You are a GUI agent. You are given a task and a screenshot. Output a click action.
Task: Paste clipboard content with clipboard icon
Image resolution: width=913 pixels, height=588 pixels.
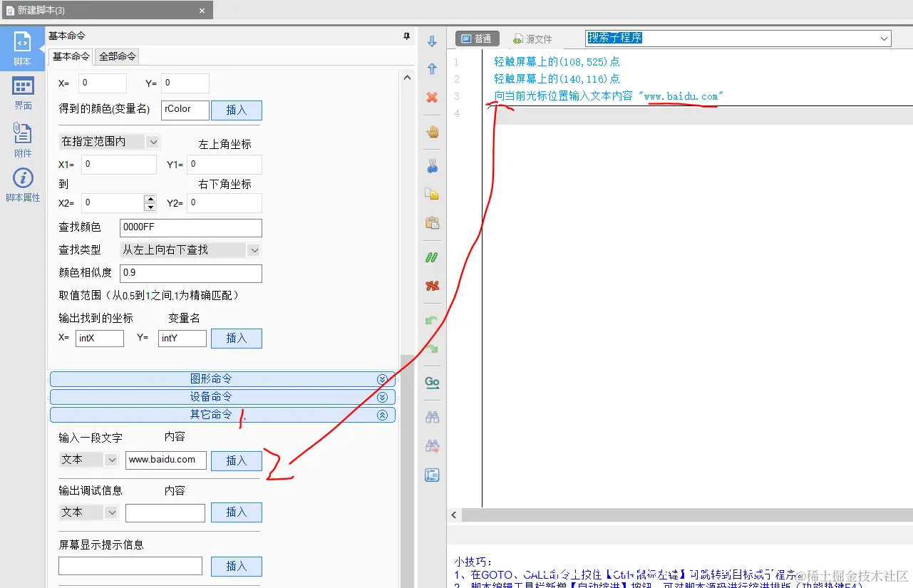click(x=432, y=222)
